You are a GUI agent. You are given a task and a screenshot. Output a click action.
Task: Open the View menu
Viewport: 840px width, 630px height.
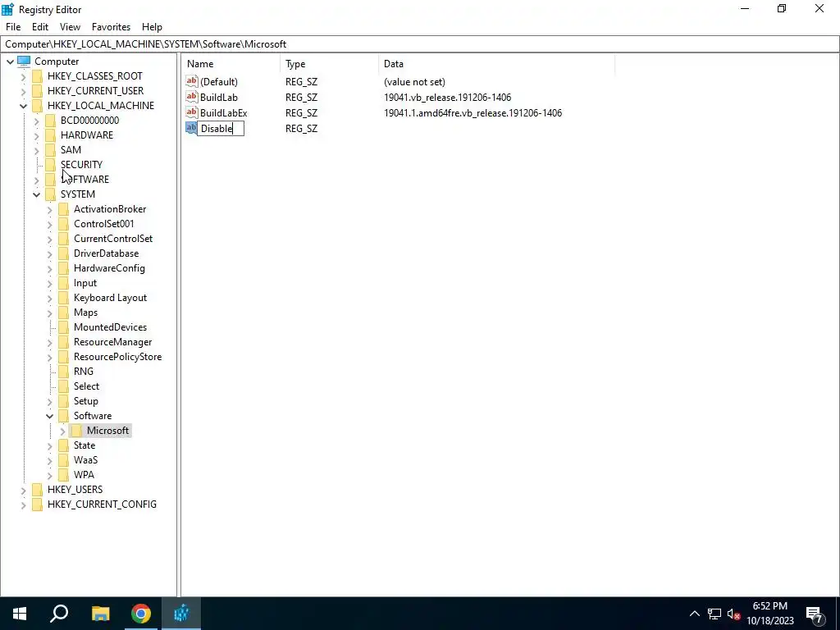click(x=70, y=27)
